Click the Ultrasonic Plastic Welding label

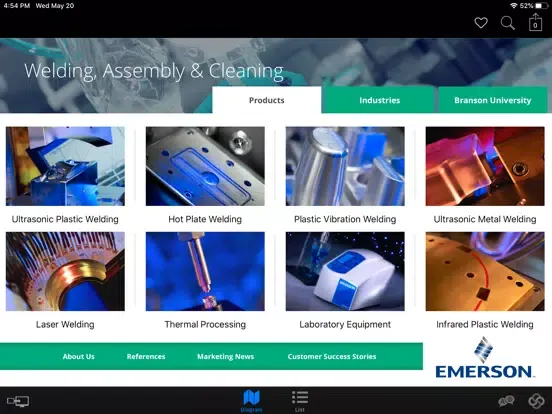click(x=65, y=219)
